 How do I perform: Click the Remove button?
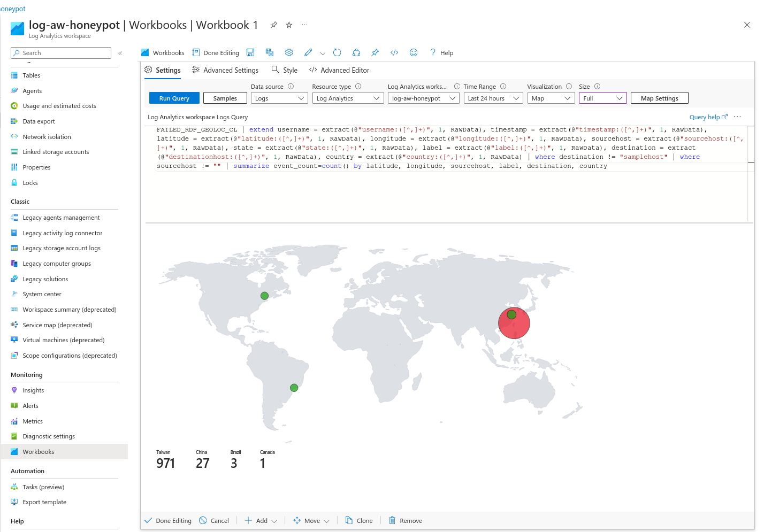406,521
